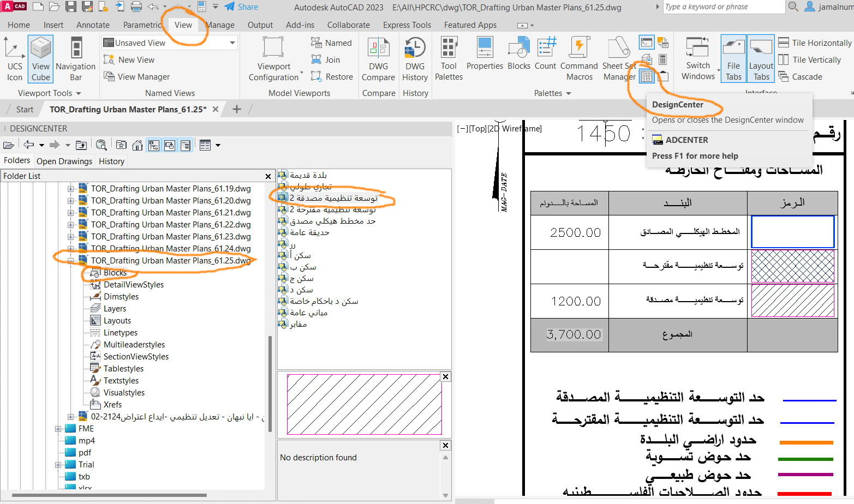This screenshot has width=854, height=504.
Task: Toggle the Preview pane in DesignCenter
Action: (x=170, y=145)
